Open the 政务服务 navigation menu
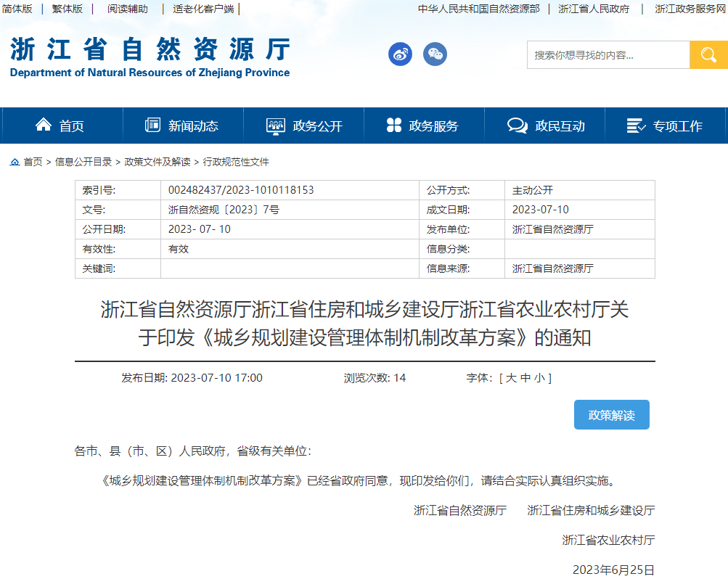This screenshot has height=579, width=728. coord(423,126)
